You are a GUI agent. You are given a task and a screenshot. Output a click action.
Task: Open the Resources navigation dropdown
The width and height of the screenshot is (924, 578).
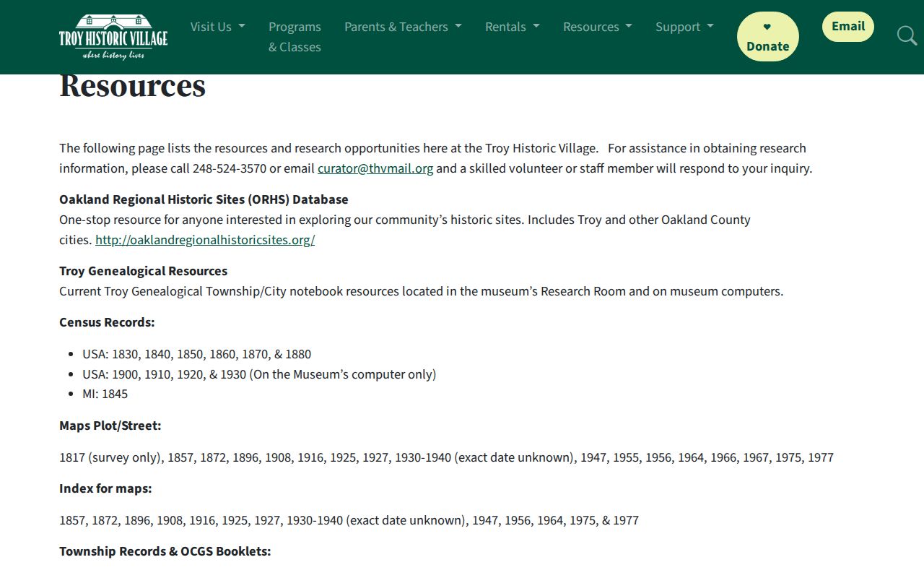pyautogui.click(x=598, y=27)
